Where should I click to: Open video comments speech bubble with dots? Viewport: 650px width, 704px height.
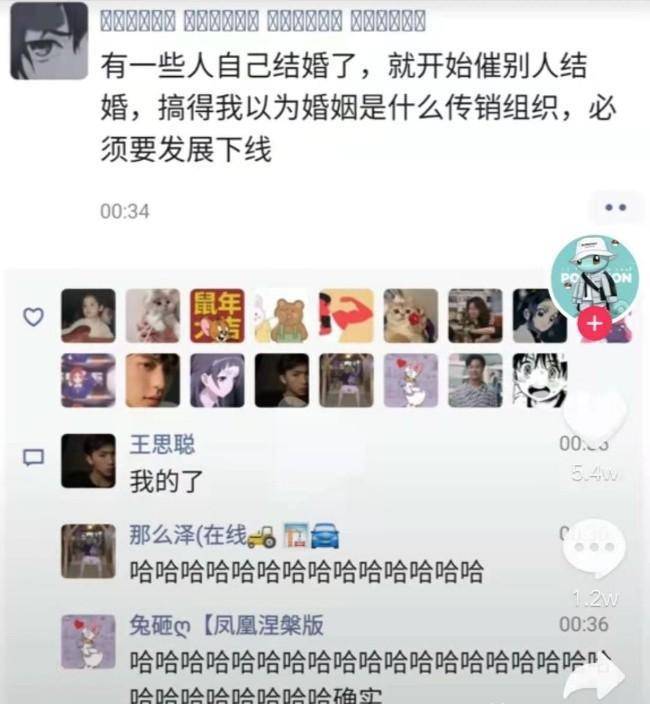[595, 549]
